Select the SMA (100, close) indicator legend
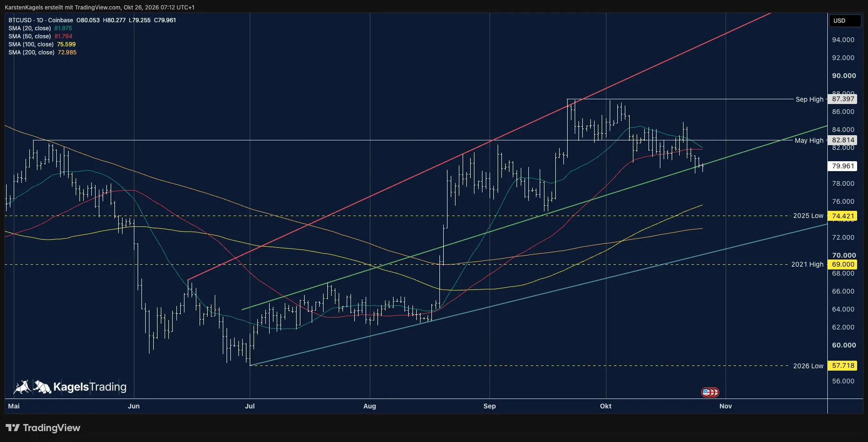Screen dimensions: 868x442 (x=31, y=44)
